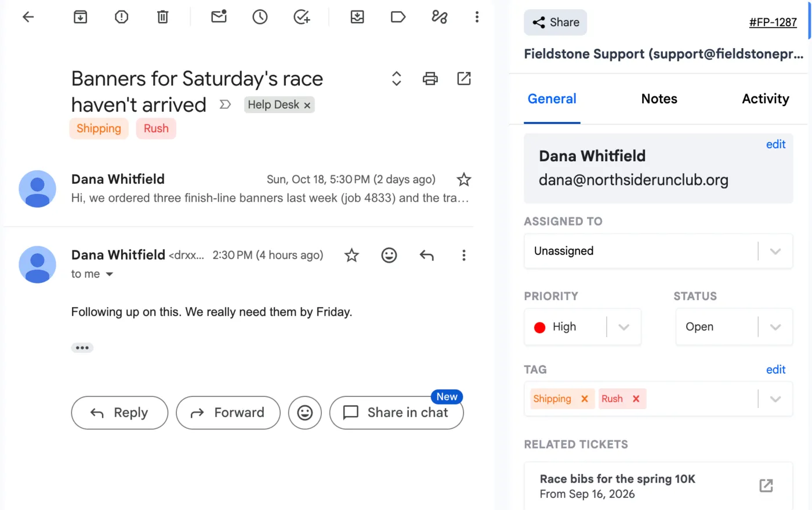Click Share in chat button
This screenshot has width=812, height=510.
[x=397, y=413]
